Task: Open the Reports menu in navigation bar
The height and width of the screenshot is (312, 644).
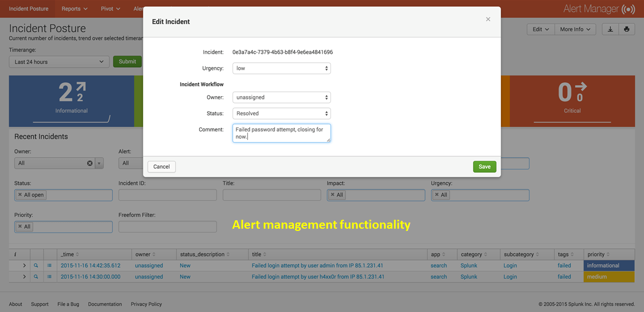Action: click(x=74, y=9)
